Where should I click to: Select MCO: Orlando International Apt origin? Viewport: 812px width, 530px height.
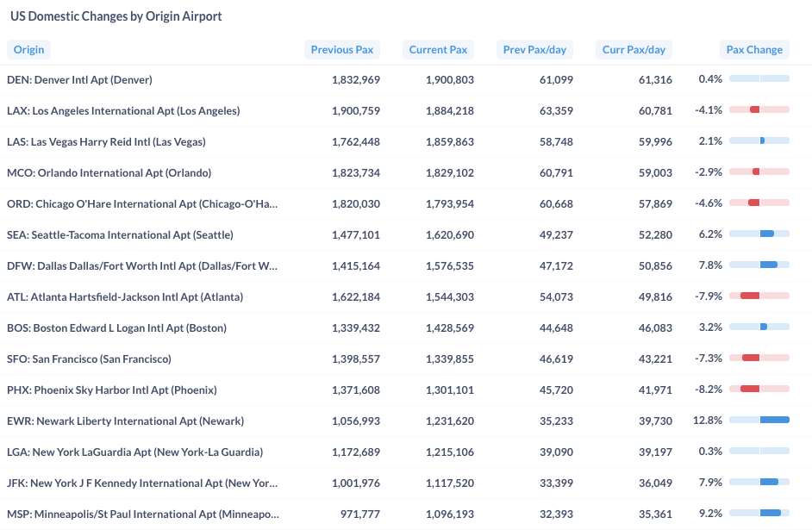click(x=109, y=173)
